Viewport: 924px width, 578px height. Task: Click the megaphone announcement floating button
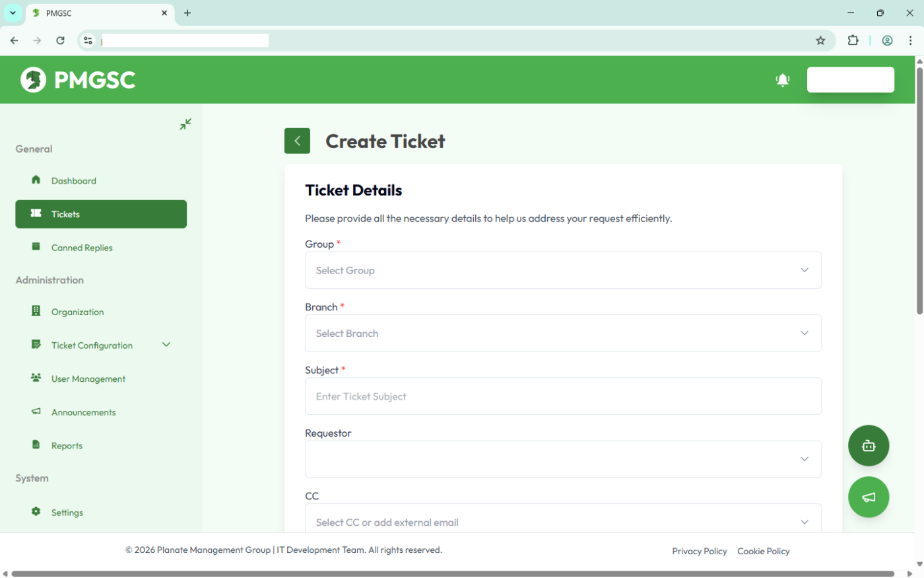click(x=869, y=497)
